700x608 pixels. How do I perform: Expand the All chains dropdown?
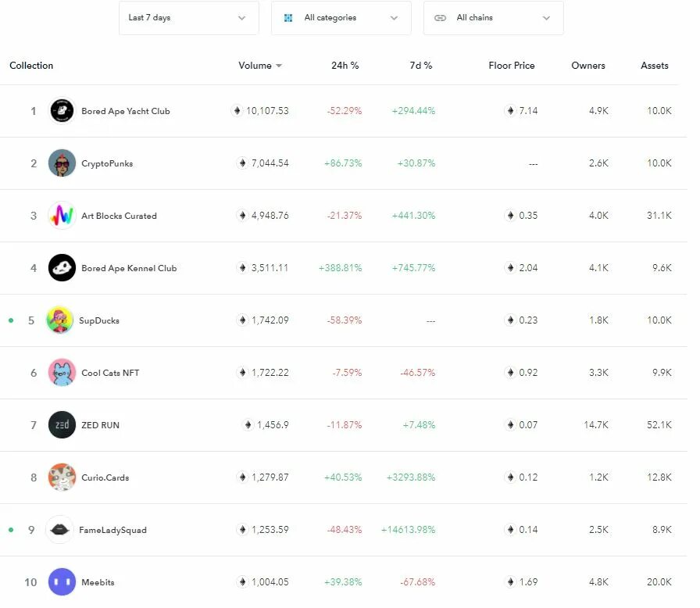[493, 18]
